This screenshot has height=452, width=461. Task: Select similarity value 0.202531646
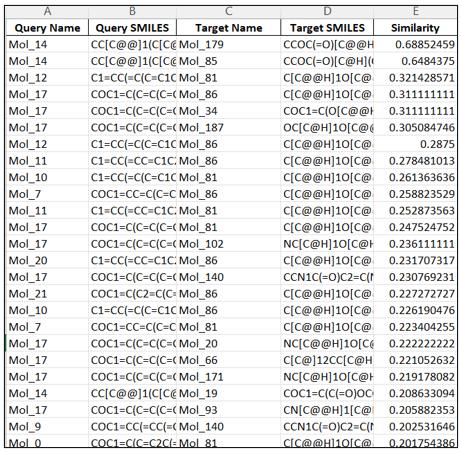click(x=415, y=426)
